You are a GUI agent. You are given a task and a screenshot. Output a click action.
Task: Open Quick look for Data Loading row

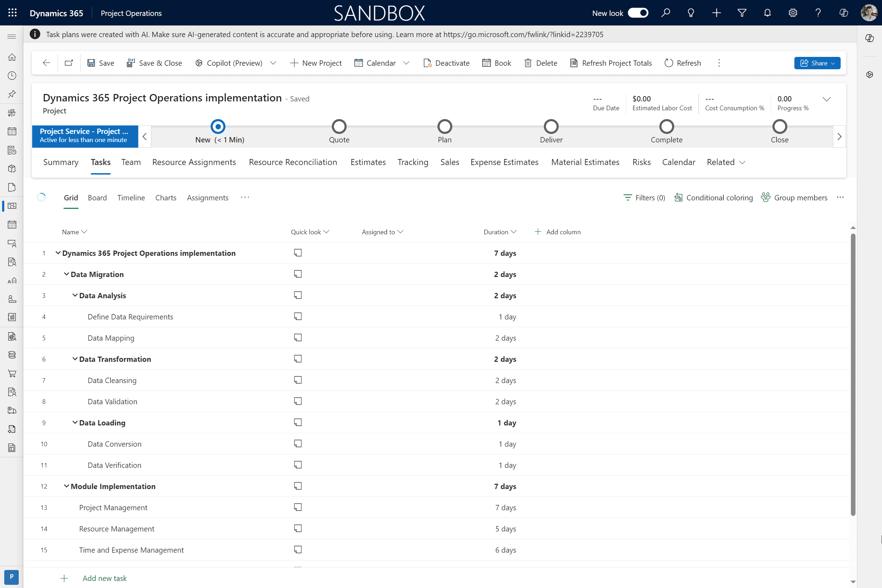pos(298,423)
